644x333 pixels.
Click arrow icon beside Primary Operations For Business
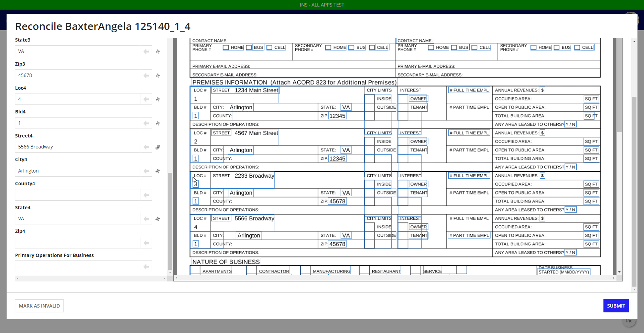(146, 266)
